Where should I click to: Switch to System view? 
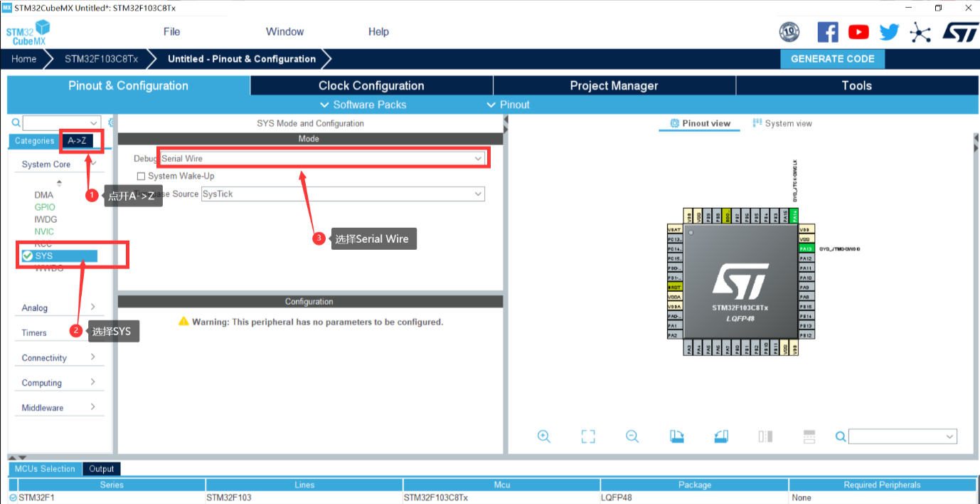click(x=782, y=123)
